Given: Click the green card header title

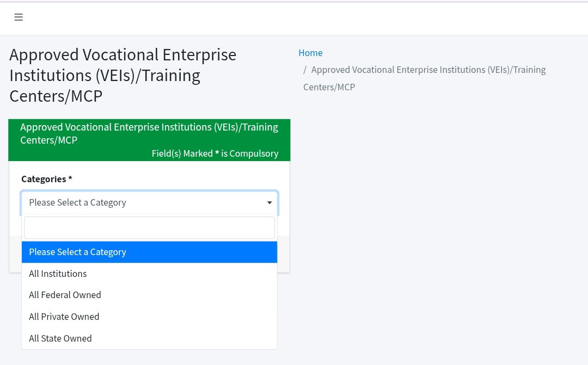Looking at the screenshot, I should point(149,133).
